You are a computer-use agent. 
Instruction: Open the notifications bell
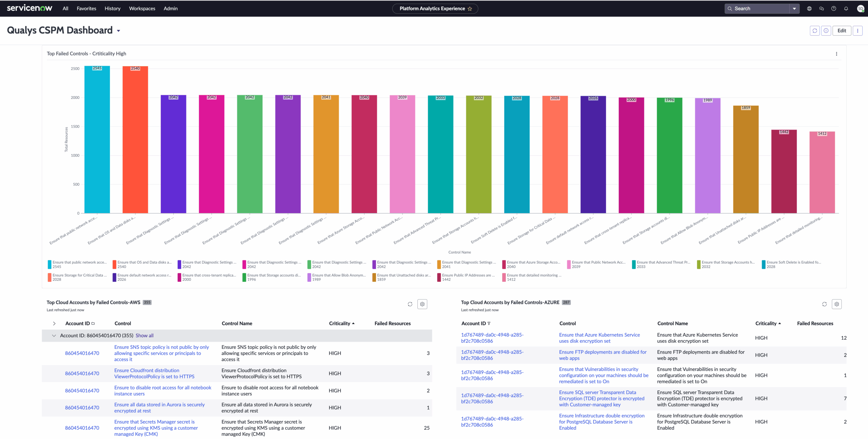[846, 8]
